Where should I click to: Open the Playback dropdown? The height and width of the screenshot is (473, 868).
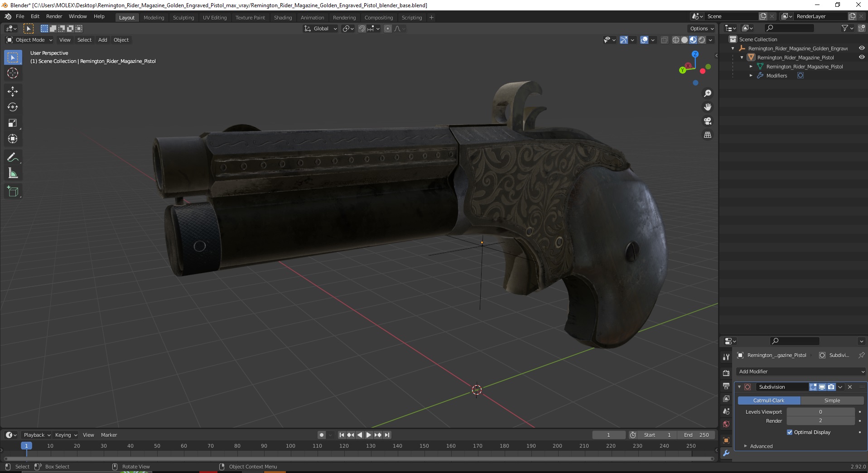(37, 435)
